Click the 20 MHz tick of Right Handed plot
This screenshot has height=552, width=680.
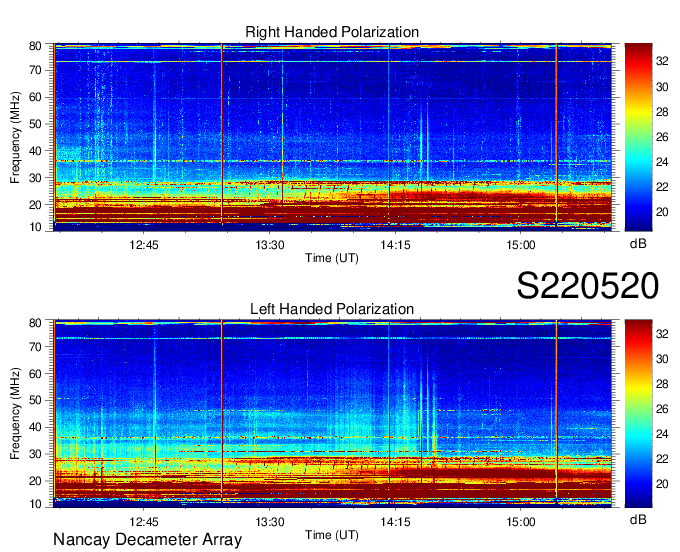click(x=35, y=205)
